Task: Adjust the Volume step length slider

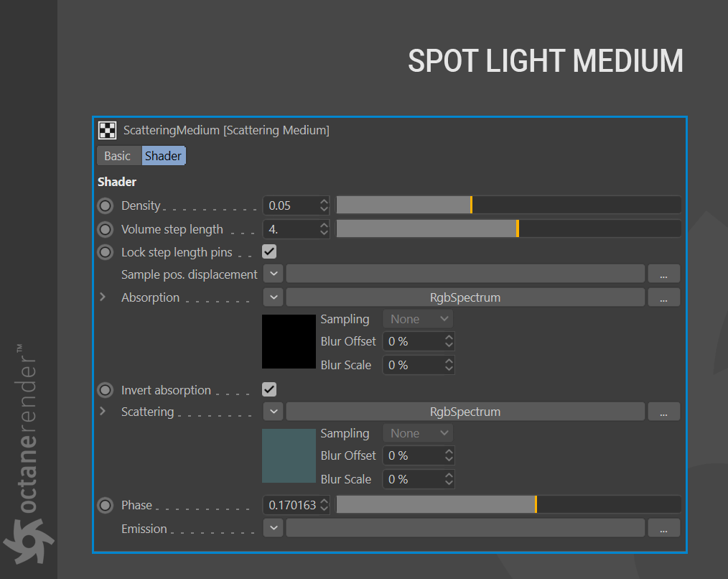Action: [x=508, y=229]
